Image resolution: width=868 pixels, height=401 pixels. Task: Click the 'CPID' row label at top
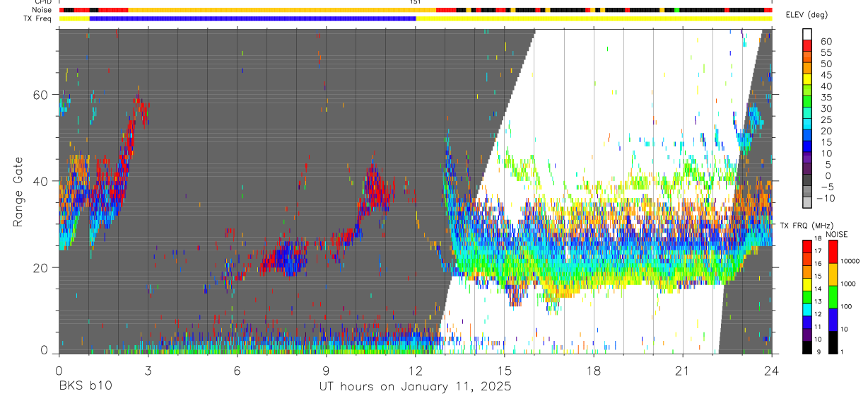click(x=42, y=2)
